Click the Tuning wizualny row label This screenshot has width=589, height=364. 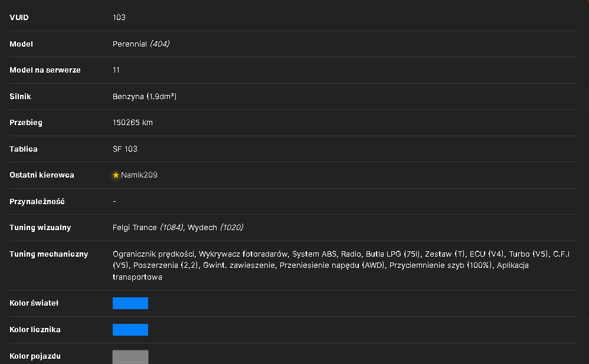tap(40, 228)
